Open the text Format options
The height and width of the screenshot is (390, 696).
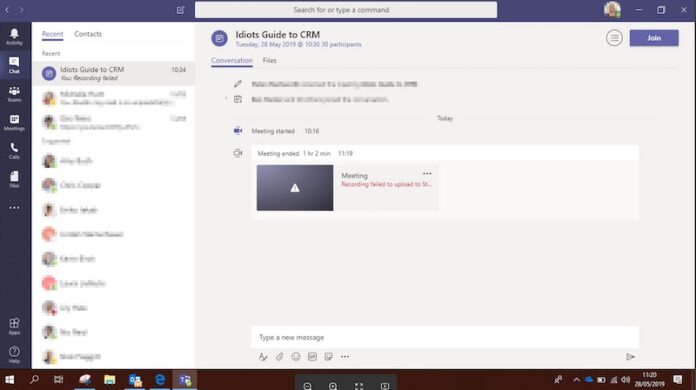click(263, 357)
